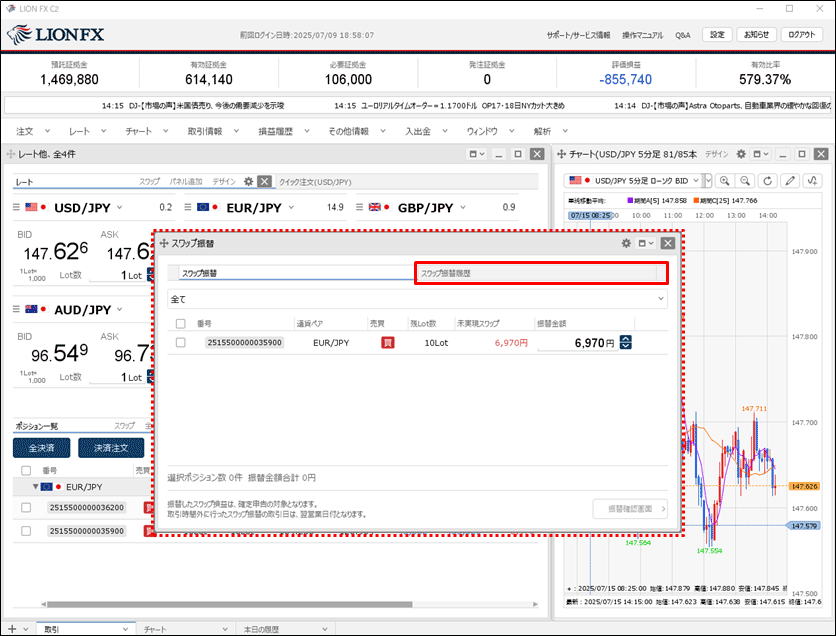Image resolution: width=836 pixels, height=636 pixels.
Task: Refresh the USD/JPY chart
Action: (x=767, y=181)
